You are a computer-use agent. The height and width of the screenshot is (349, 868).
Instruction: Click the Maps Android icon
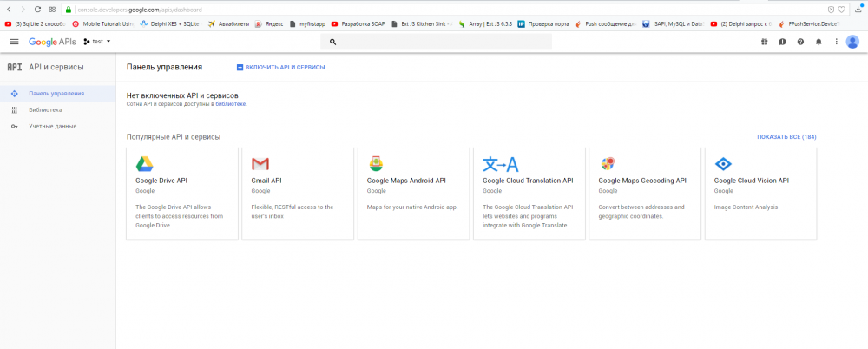(376, 164)
